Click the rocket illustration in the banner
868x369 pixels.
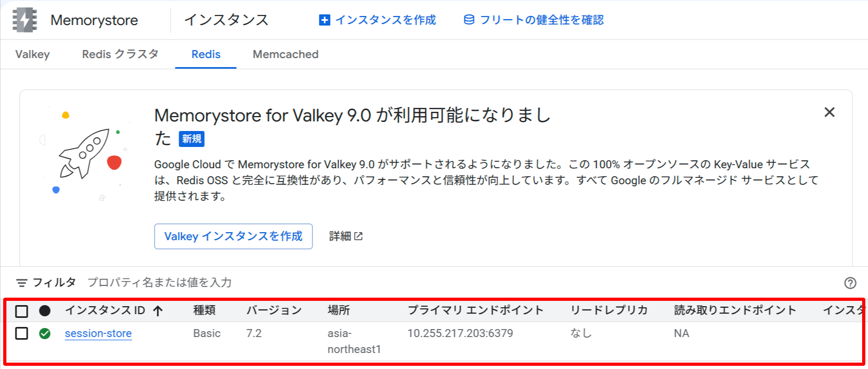pos(84,153)
